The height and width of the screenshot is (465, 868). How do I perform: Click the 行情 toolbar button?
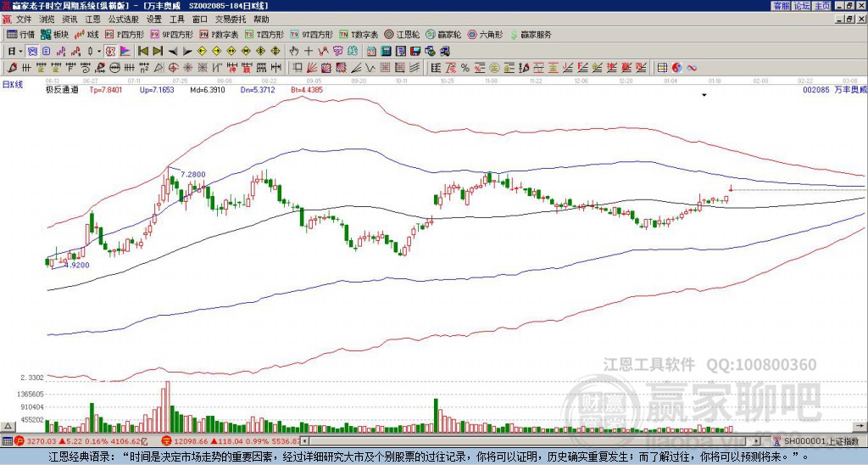pyautogui.click(x=21, y=34)
